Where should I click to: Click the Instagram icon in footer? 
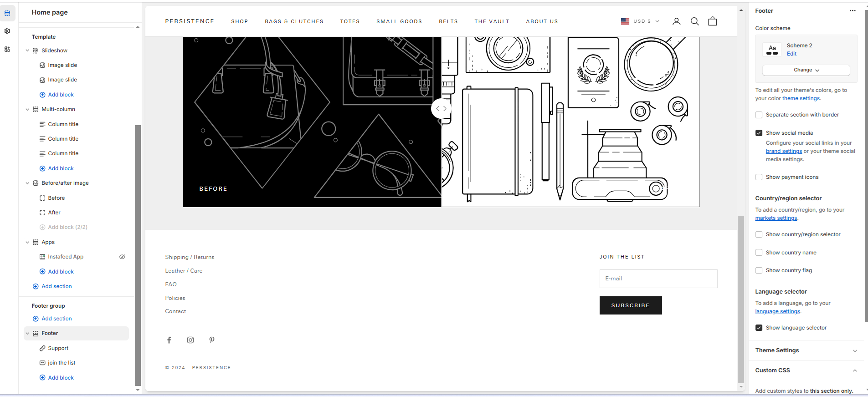coord(190,340)
